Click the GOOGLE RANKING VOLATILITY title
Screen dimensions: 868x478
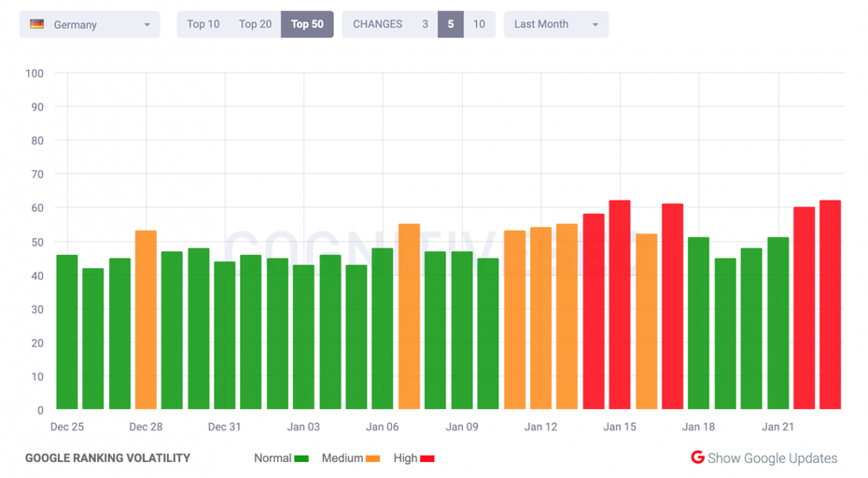pos(107,458)
